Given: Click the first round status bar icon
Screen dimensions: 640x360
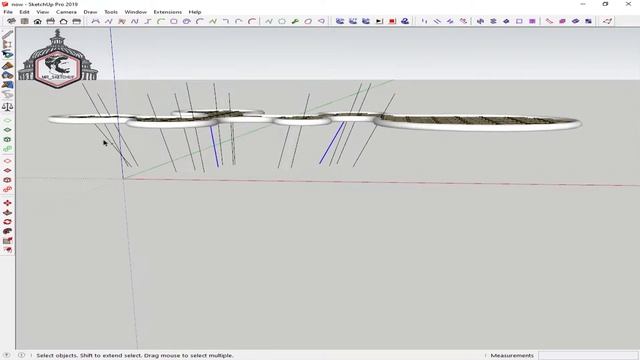Looking at the screenshot, I should coord(7,356).
